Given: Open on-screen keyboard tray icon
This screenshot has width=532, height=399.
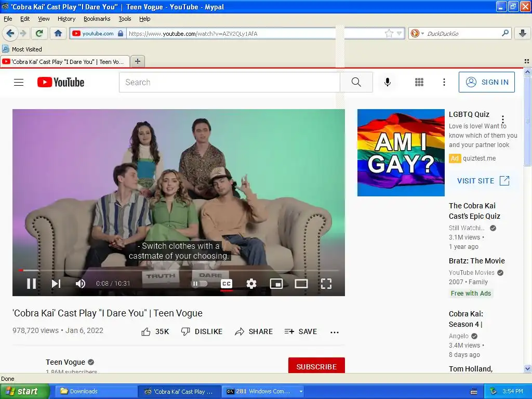Looking at the screenshot, I should 474,392.
